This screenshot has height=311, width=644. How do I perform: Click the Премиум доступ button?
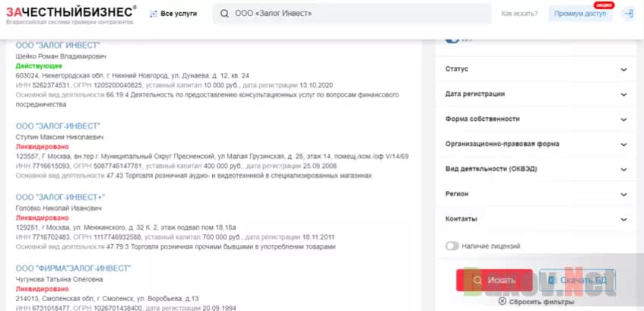tap(580, 14)
